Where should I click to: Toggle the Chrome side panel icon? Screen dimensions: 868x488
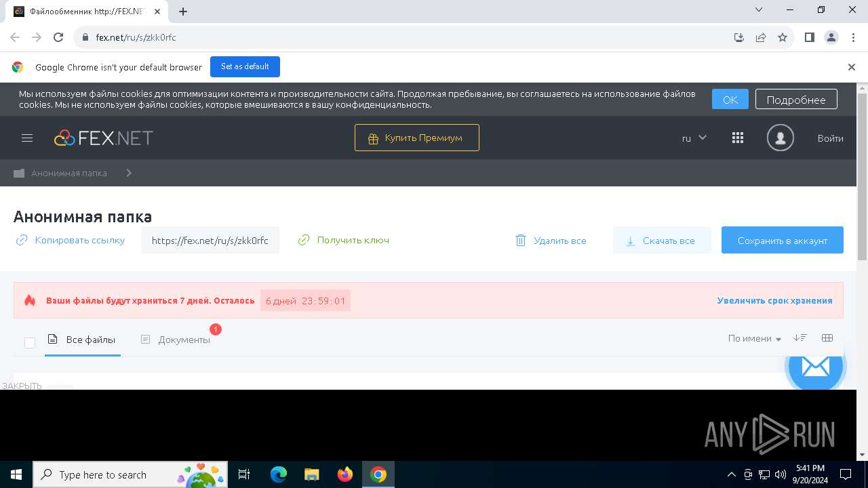coord(810,37)
